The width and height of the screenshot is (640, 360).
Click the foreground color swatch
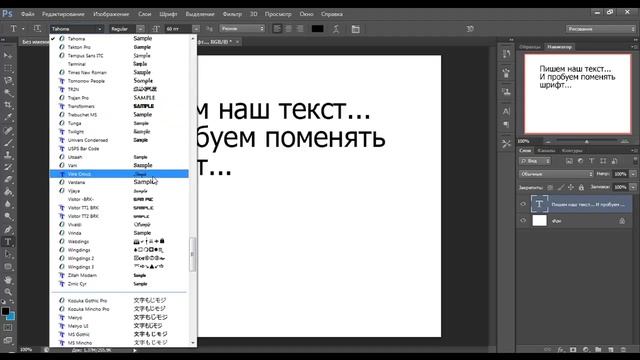pos(5,311)
